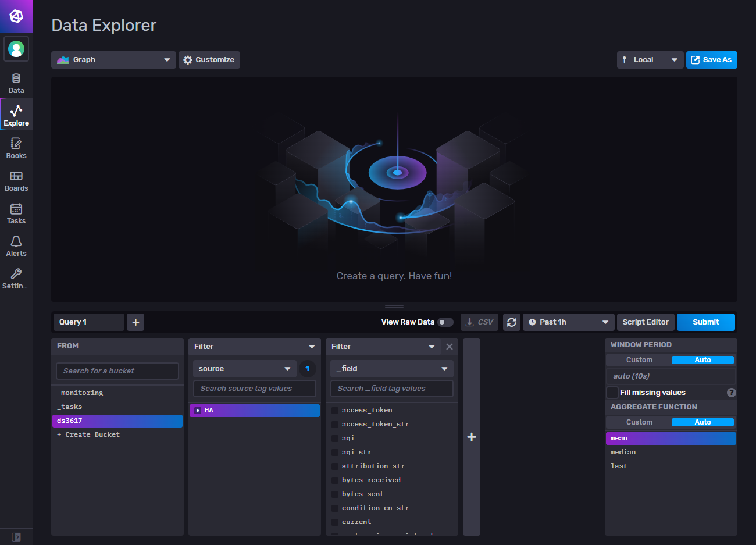Check the aqi field
756x545 pixels.
click(x=335, y=439)
